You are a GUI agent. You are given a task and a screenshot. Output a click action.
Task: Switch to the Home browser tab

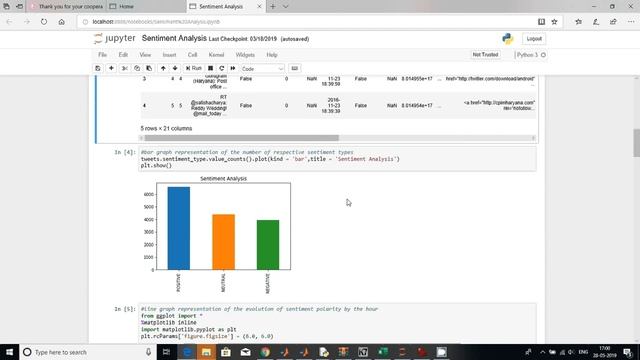pos(146,7)
